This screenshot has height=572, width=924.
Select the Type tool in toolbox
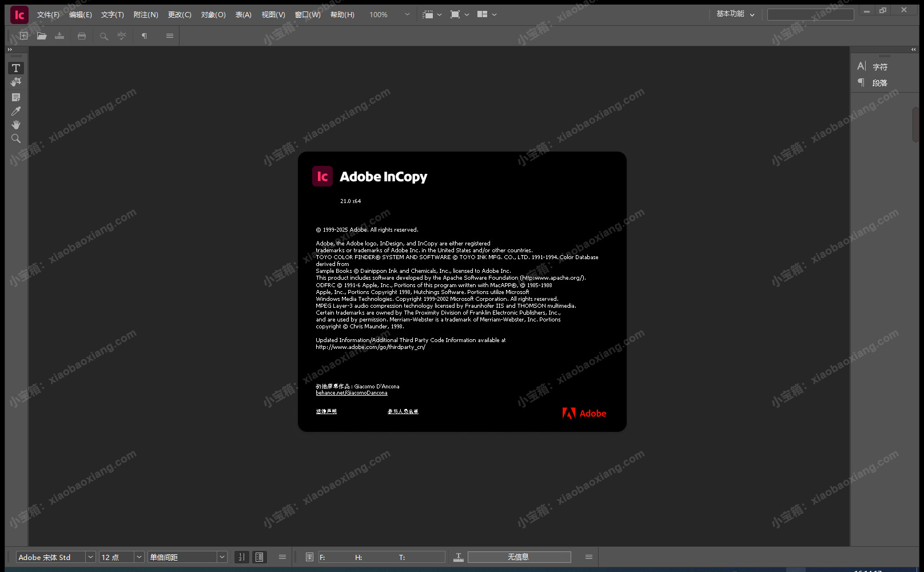pyautogui.click(x=16, y=68)
